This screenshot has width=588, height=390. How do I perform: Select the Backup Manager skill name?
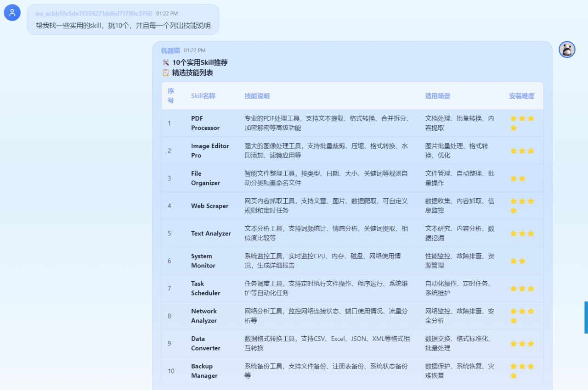click(204, 371)
